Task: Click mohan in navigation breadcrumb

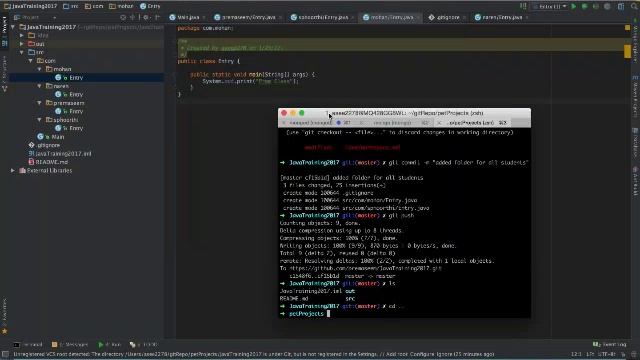Action: click(121, 6)
